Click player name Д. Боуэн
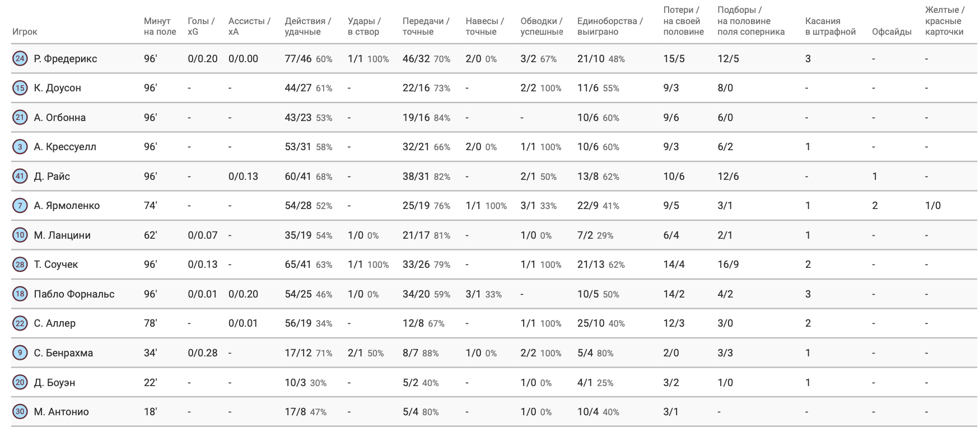The width and height of the screenshot is (980, 427). tap(54, 382)
